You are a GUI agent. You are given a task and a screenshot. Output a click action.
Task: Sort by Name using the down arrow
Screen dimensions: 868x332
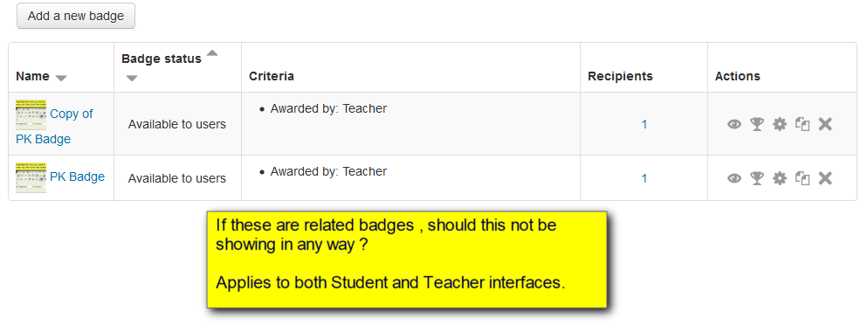[61, 78]
